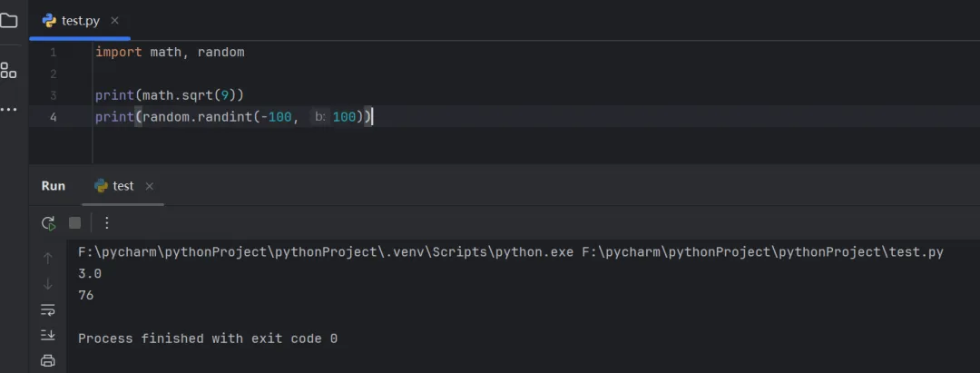Click the Python icon on test.py tab

coord(49,20)
